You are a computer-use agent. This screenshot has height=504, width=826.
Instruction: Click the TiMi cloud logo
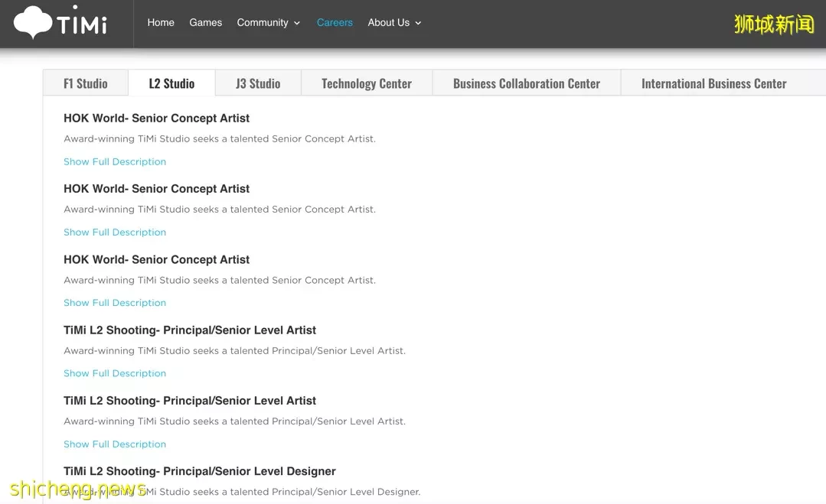60,22
